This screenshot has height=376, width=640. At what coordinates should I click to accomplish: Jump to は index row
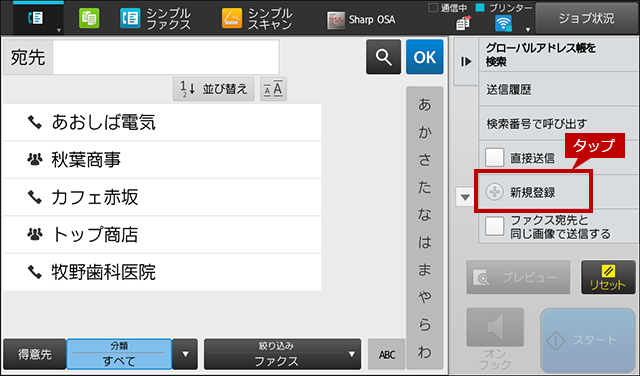[x=424, y=242]
